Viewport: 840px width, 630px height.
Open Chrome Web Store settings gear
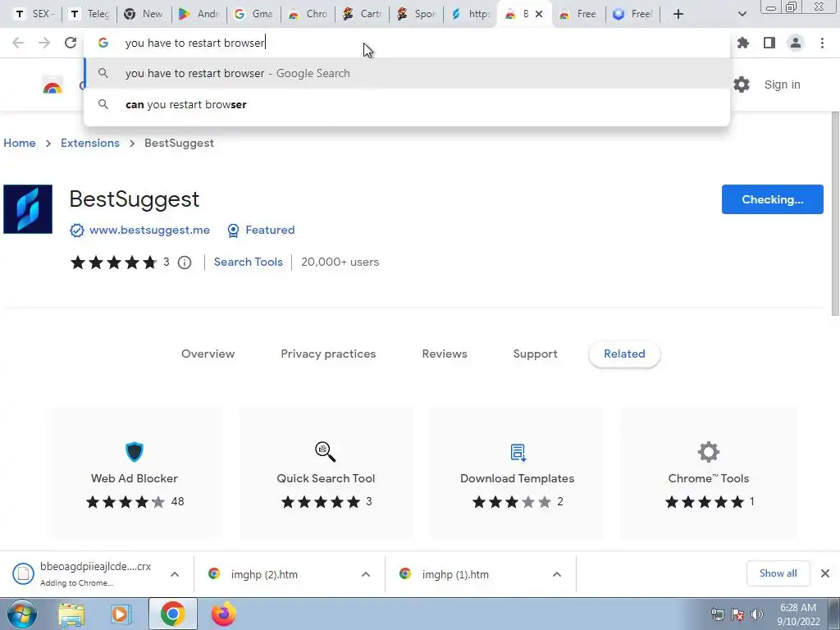click(x=742, y=84)
